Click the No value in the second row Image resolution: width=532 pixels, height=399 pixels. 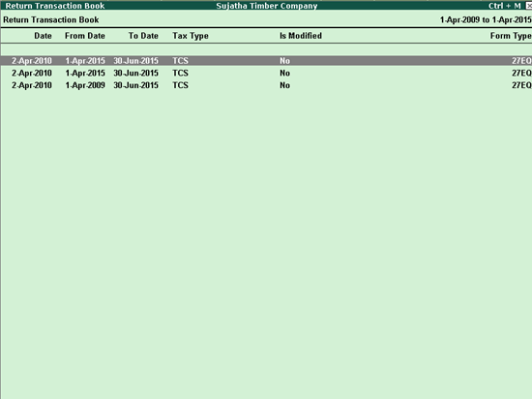point(284,73)
